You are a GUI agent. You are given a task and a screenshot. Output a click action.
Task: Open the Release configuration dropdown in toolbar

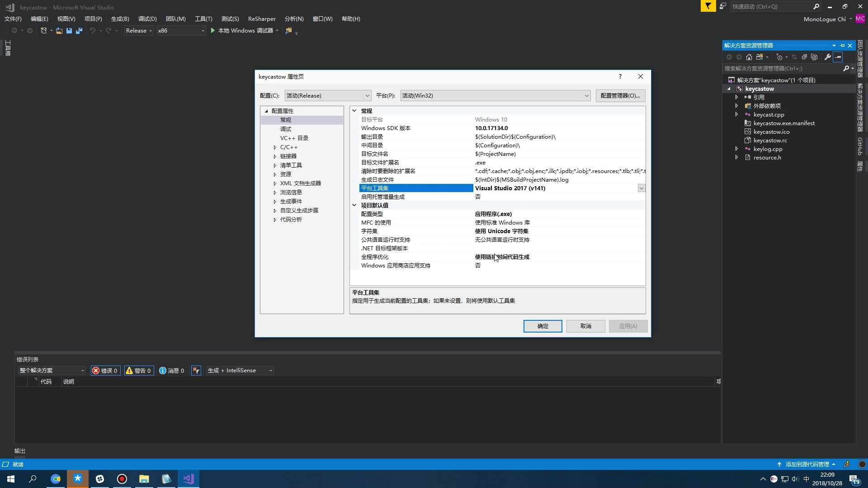[x=139, y=31]
